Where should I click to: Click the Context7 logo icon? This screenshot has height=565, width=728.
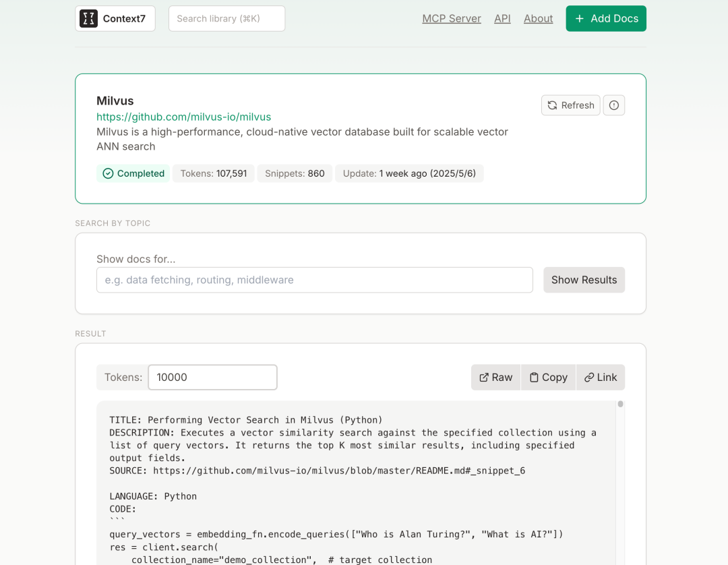(88, 19)
